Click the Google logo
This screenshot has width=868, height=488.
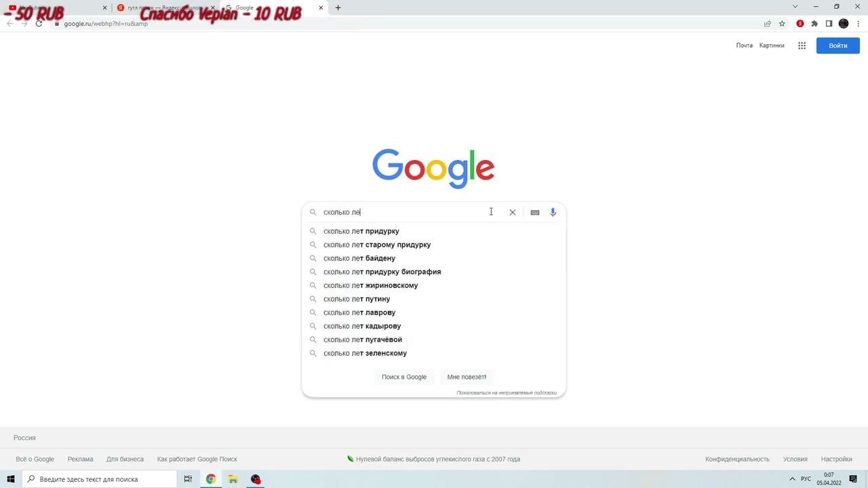tap(433, 168)
